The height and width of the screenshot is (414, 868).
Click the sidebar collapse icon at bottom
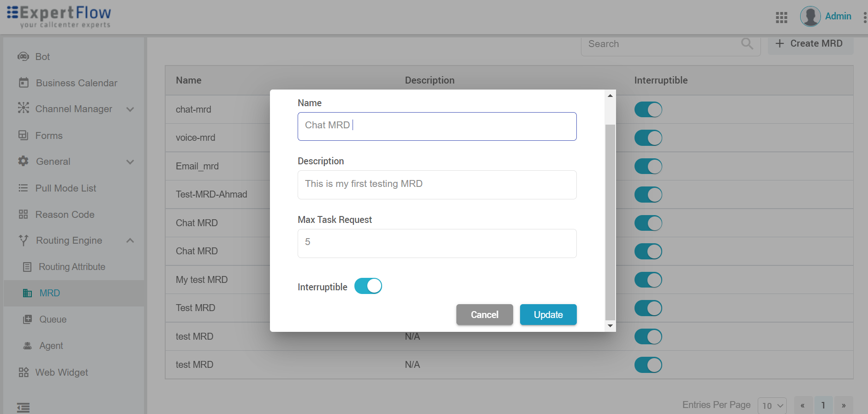click(x=23, y=408)
